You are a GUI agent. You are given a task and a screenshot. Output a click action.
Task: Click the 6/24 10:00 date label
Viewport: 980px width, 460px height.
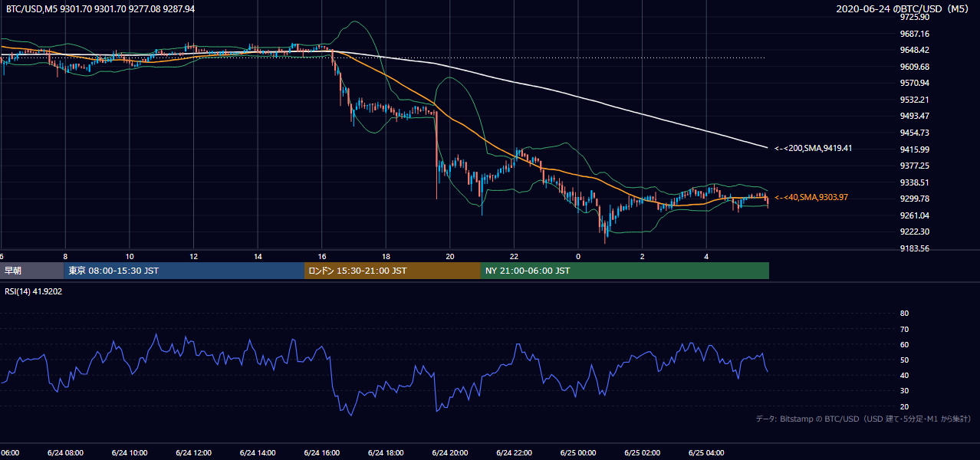[x=130, y=452]
